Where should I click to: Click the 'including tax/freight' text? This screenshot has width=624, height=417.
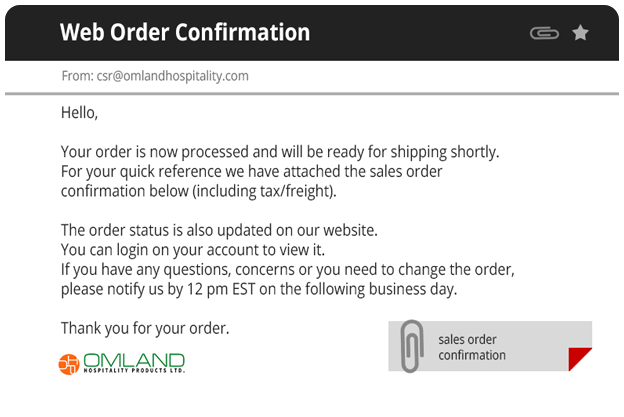[265, 191]
